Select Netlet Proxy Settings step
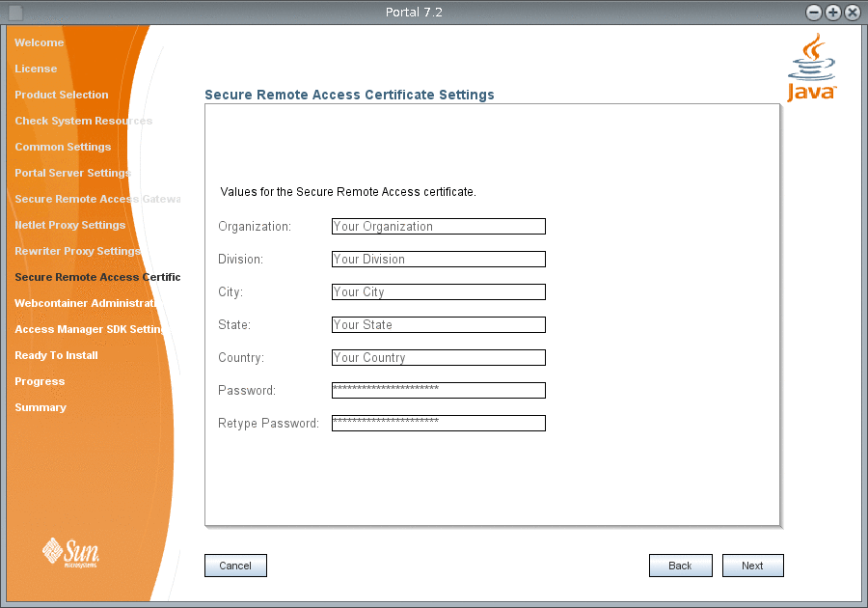 pyautogui.click(x=69, y=225)
